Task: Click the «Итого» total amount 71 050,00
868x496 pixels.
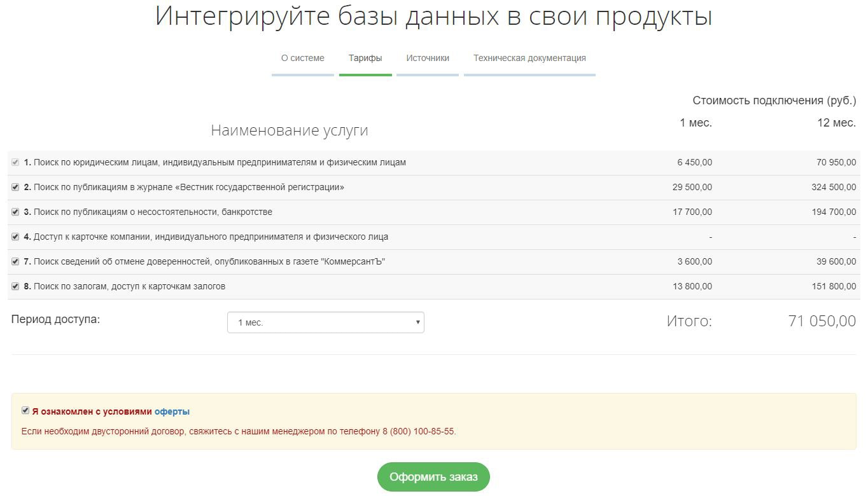Action: (822, 321)
